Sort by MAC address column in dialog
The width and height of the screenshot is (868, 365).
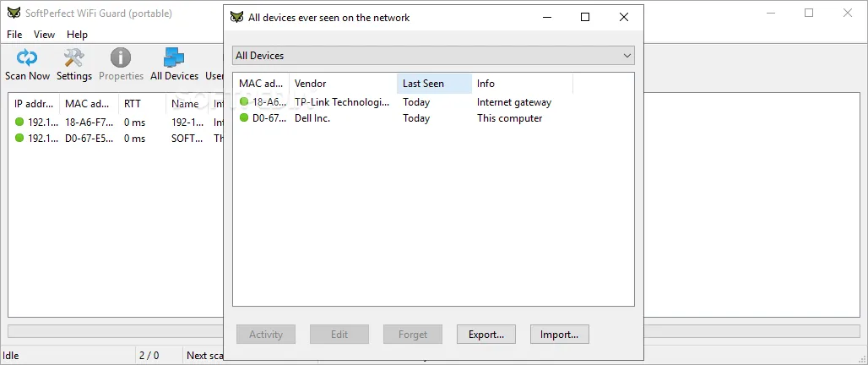point(261,84)
